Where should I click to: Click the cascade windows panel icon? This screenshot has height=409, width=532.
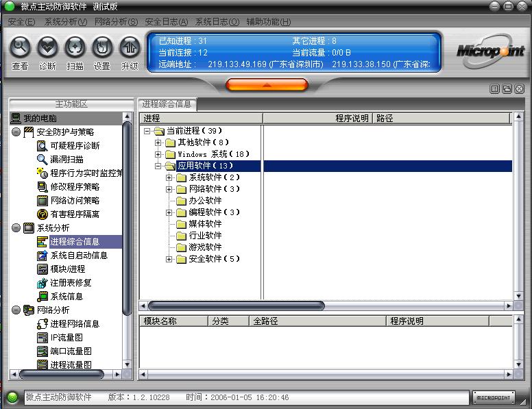click(507, 89)
